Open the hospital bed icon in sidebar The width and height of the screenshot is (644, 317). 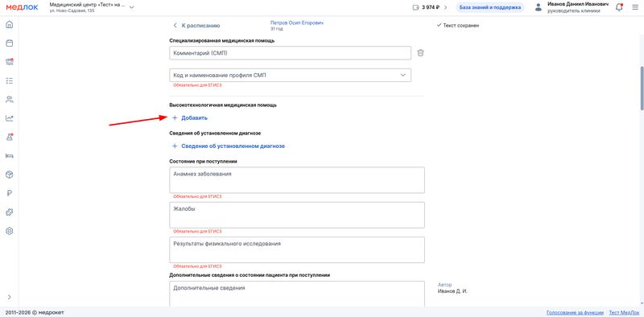coord(10,155)
